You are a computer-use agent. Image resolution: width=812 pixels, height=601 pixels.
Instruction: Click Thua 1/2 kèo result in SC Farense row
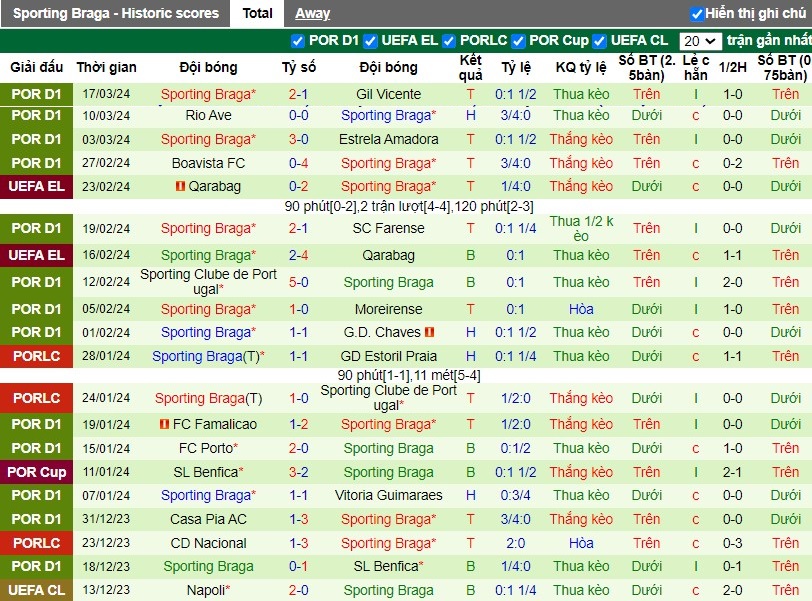coord(581,228)
